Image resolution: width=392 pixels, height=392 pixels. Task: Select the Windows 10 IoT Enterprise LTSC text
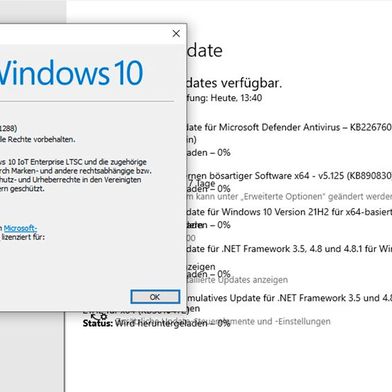73,162
